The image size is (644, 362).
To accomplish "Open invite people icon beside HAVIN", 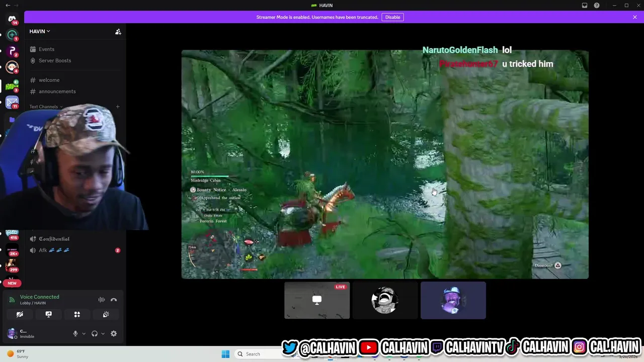I will [118, 32].
